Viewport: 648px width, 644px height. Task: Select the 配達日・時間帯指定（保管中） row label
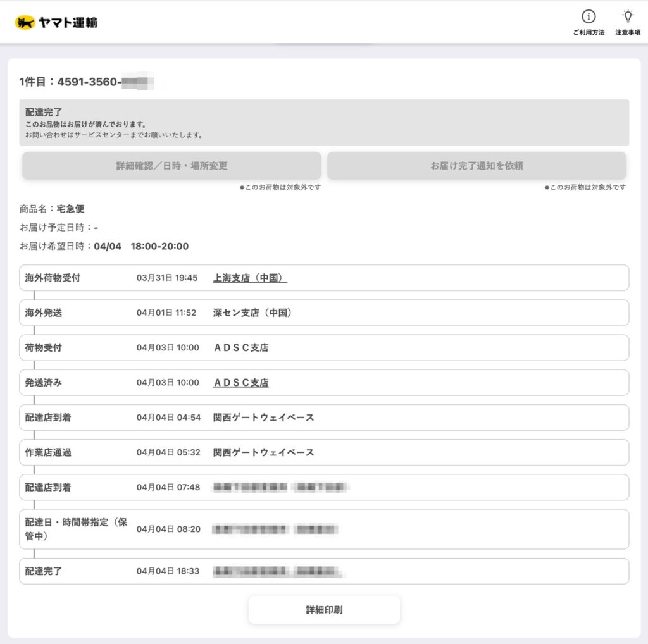(76, 529)
